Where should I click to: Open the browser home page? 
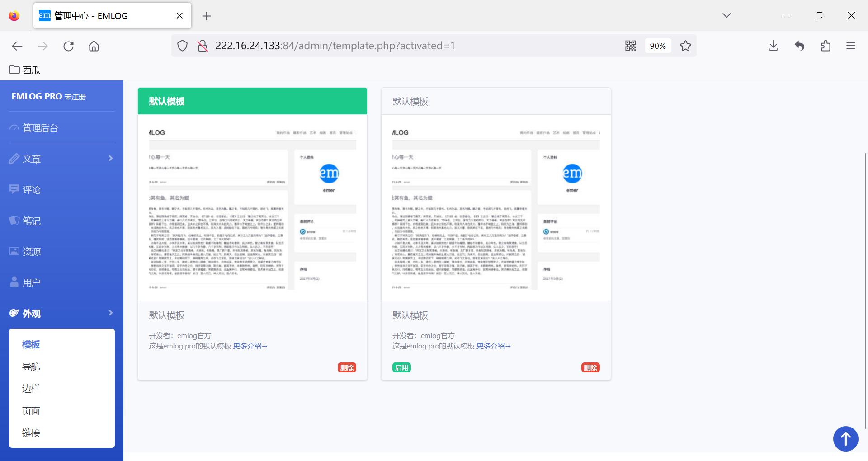(x=94, y=46)
